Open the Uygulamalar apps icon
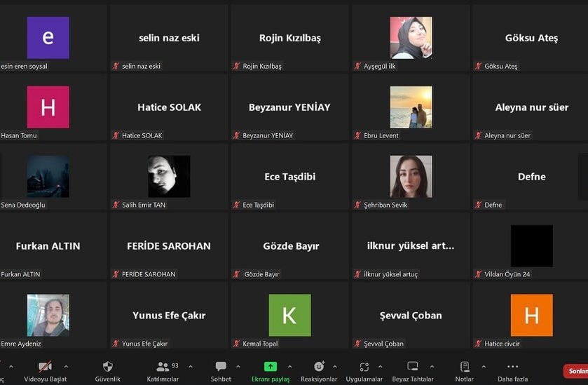 tap(364, 367)
